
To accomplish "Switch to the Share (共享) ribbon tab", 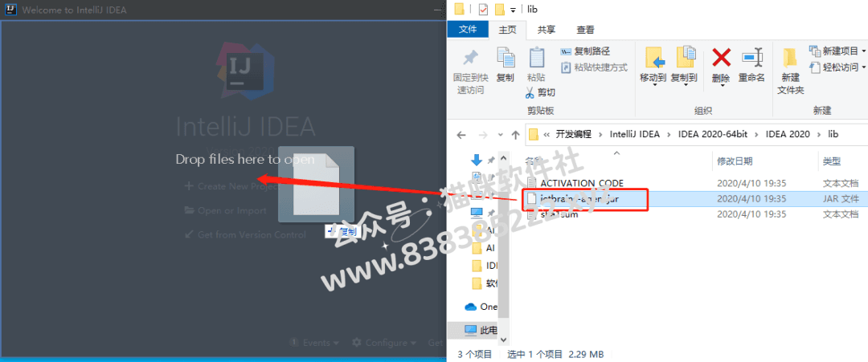I will [x=547, y=30].
